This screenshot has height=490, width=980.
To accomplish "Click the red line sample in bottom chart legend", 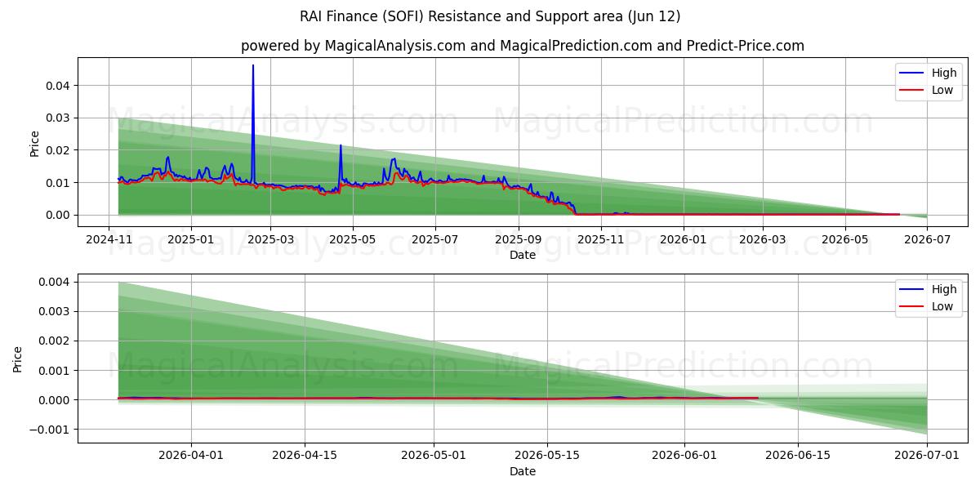I will 912,307.
